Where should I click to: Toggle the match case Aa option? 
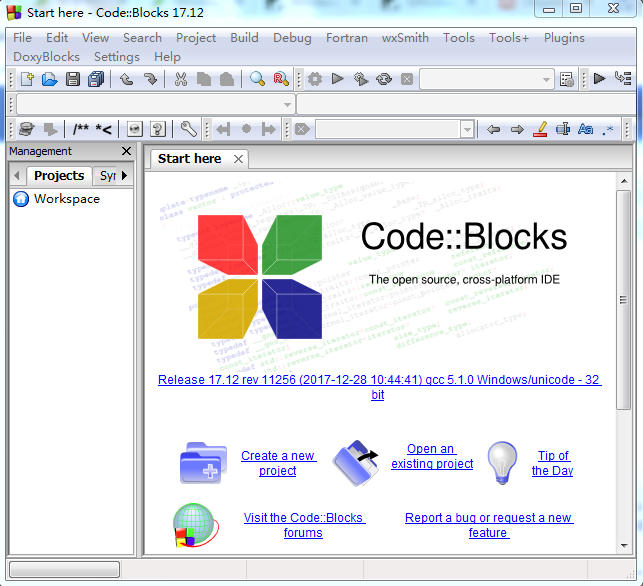(586, 129)
